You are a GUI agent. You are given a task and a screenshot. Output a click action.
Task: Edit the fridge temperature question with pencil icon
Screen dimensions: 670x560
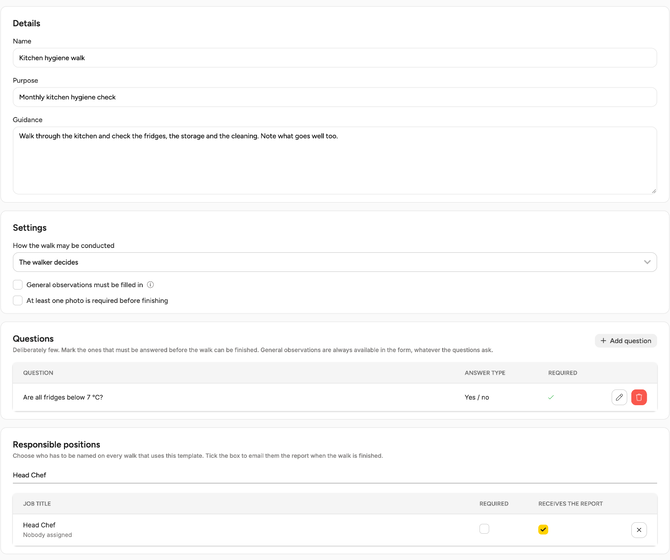pos(619,397)
